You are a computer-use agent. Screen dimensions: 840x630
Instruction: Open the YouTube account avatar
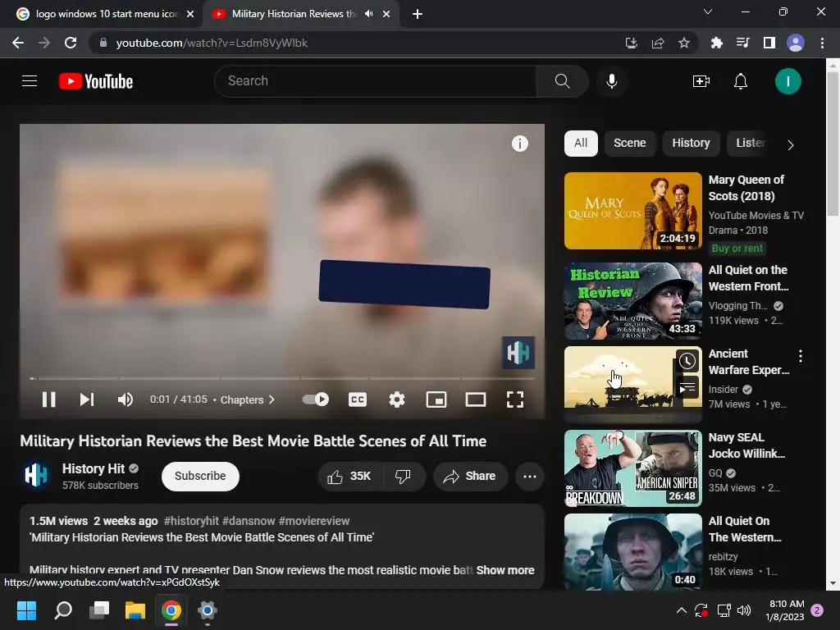[x=787, y=81]
